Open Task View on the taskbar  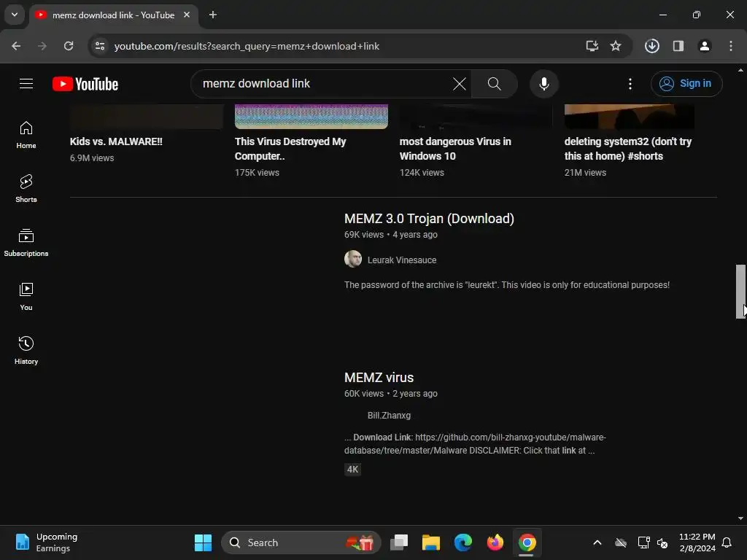point(399,542)
